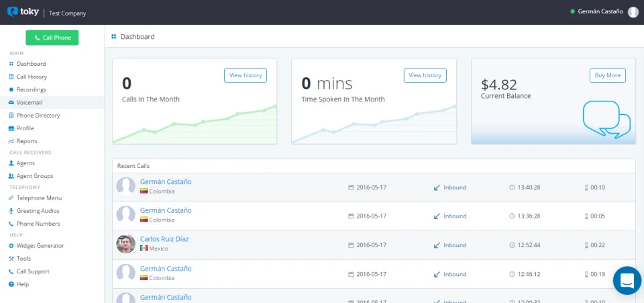
Task: Open Carlos Ruiz Díaz contact link
Action: [x=164, y=239]
